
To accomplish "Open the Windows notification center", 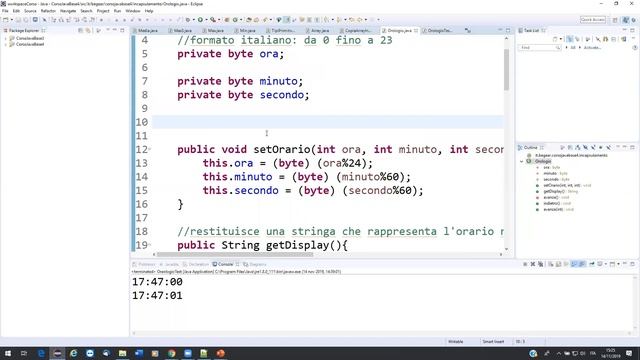I will [629, 353].
